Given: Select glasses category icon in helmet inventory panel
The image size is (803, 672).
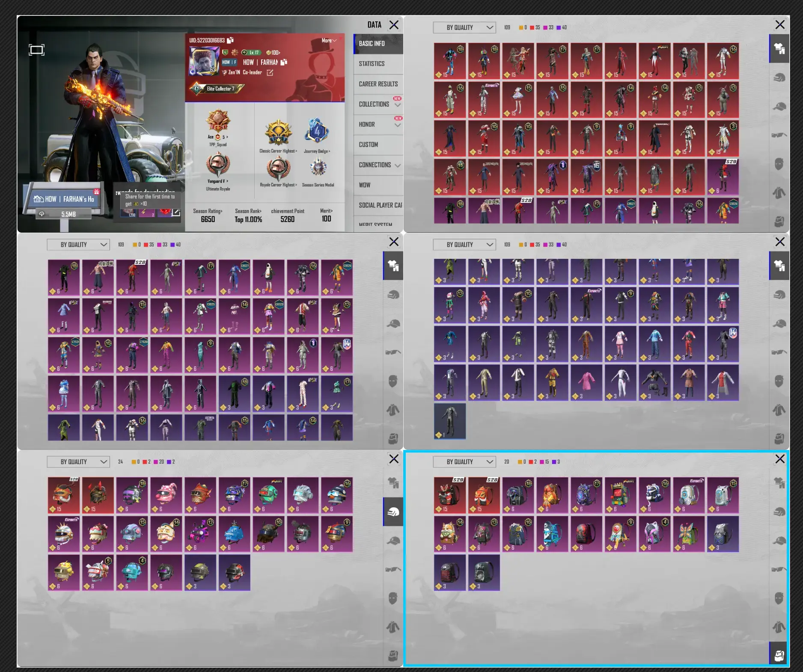Looking at the screenshot, I should pos(393,569).
